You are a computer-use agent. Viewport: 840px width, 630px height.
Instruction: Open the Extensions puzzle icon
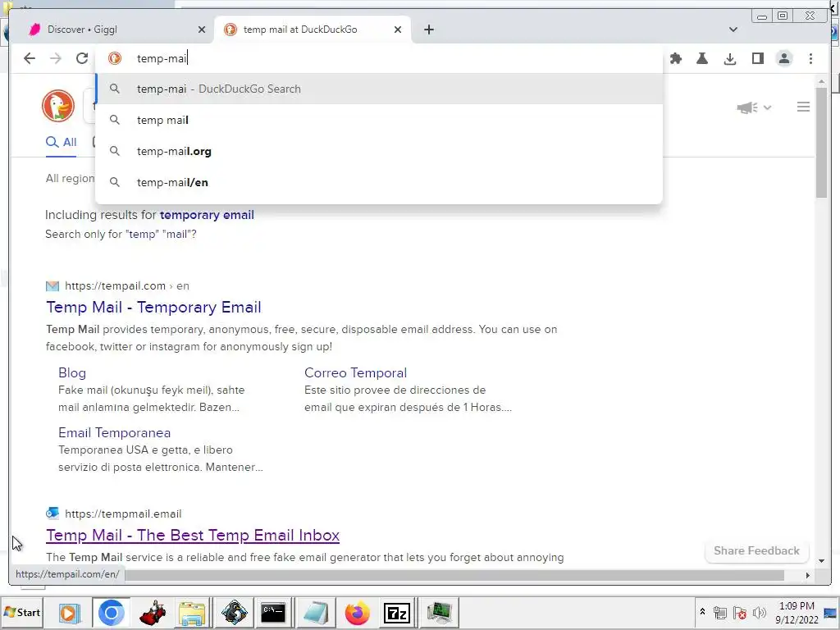(676, 58)
